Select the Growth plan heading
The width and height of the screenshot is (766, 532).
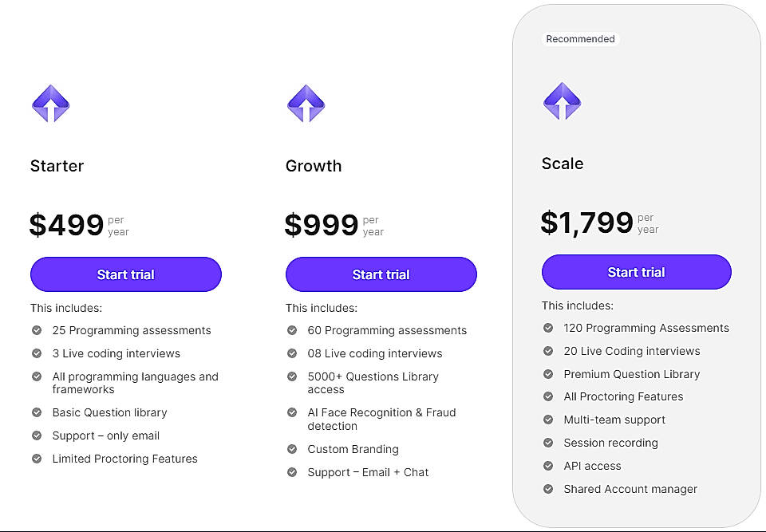(314, 166)
